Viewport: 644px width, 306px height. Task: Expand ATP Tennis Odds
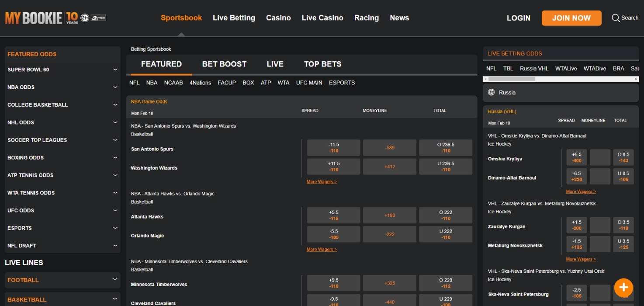pyautogui.click(x=62, y=175)
